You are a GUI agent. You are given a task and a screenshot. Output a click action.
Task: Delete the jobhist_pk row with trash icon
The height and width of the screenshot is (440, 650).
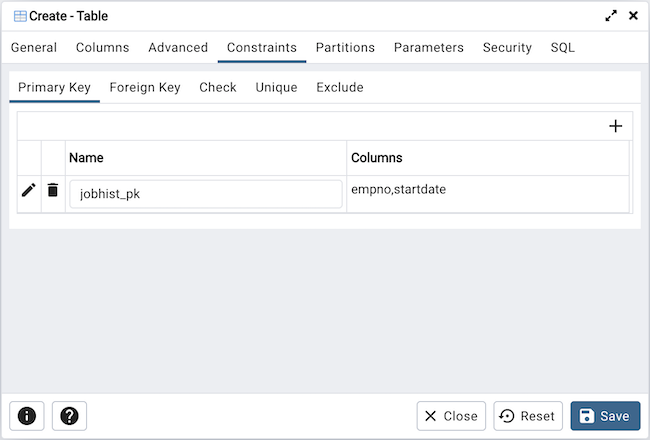[53, 190]
